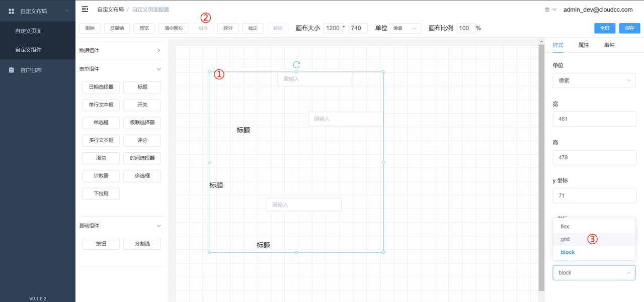644x302 pixels.
Task: Click the sidebar collapse hamburger icon
Action: pyautogui.click(x=85, y=9)
